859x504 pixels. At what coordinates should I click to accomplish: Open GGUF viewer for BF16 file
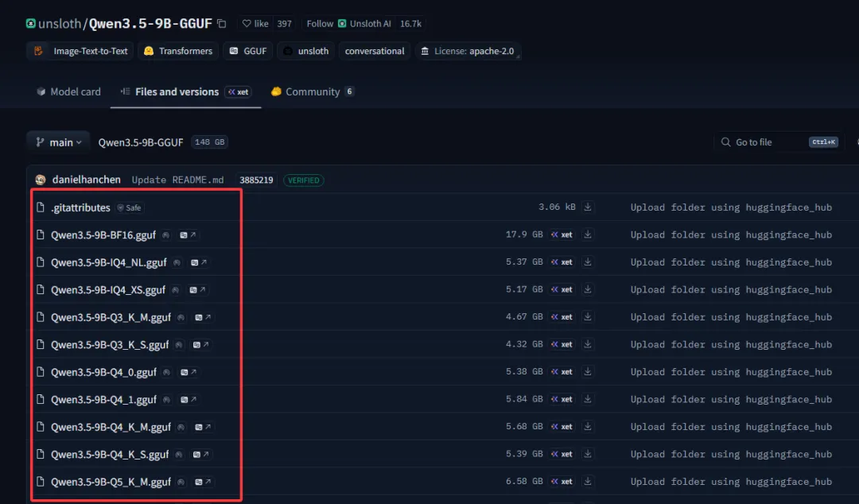[188, 235]
